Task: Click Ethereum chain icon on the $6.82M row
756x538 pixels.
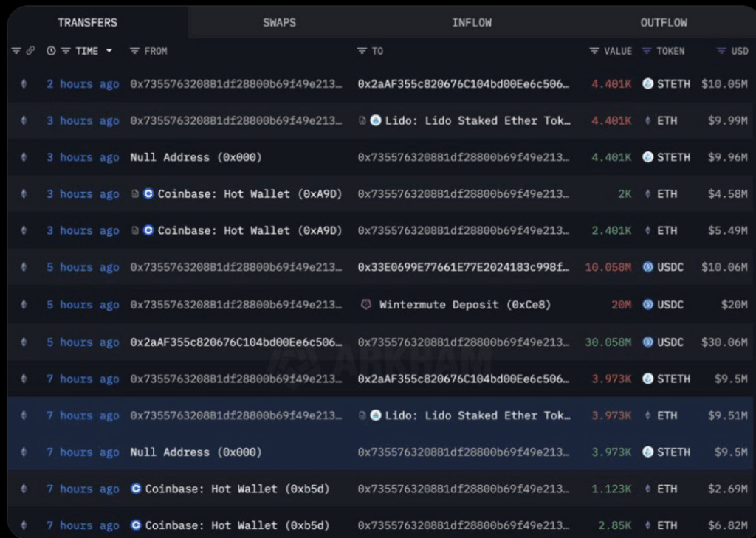Action: (x=24, y=525)
